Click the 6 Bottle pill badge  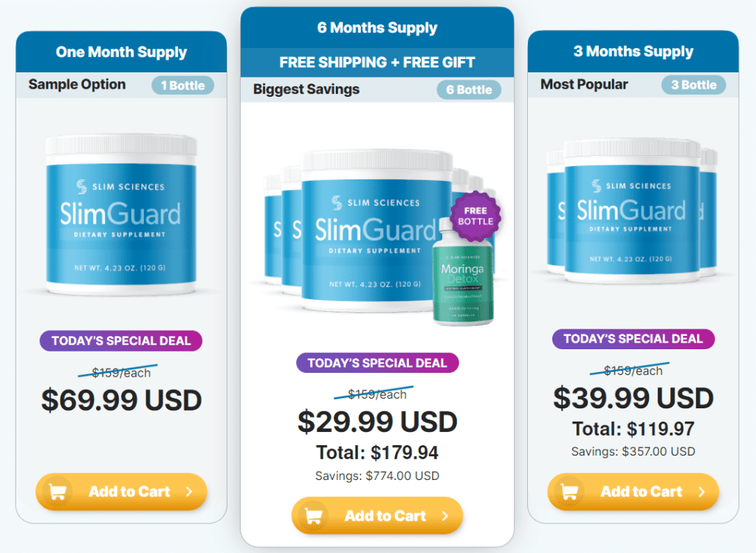pyautogui.click(x=469, y=89)
